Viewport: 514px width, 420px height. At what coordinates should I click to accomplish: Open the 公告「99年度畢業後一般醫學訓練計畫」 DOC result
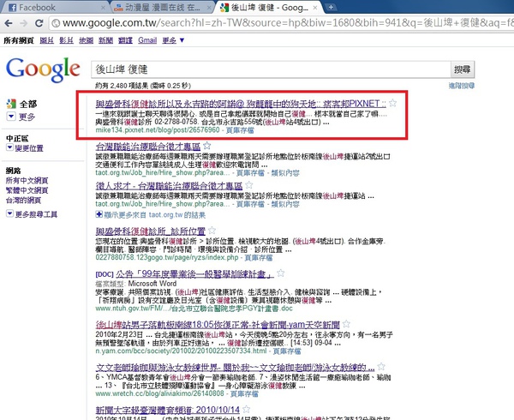coord(194,274)
